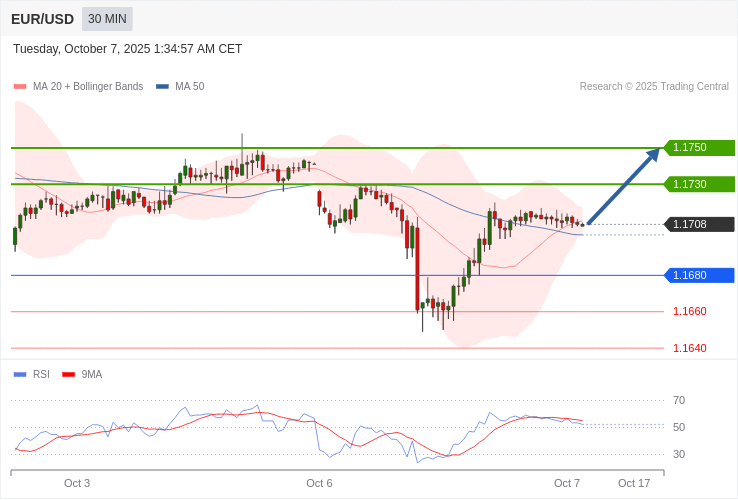Click the red 9MA legend swatch

point(68,375)
